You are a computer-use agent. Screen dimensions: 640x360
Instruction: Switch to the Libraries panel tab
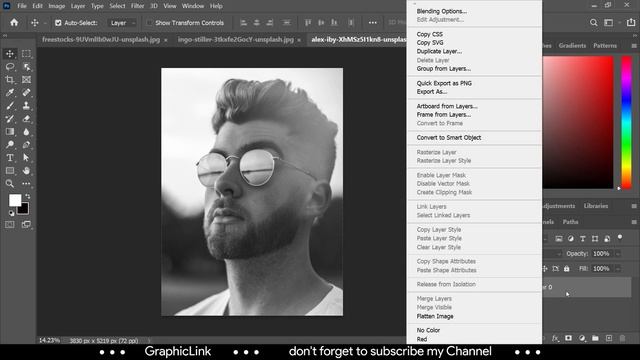click(596, 206)
